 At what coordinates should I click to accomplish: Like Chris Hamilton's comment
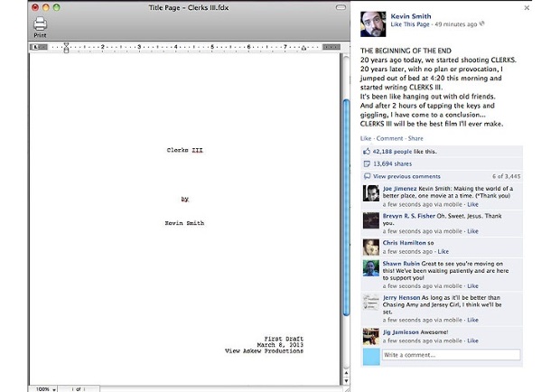pos(443,252)
